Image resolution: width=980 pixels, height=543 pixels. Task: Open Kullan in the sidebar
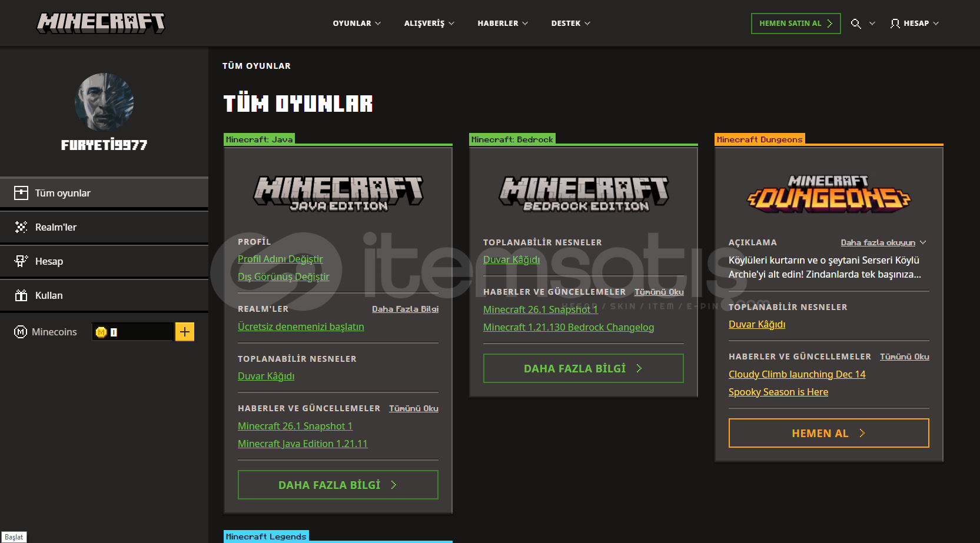104,295
